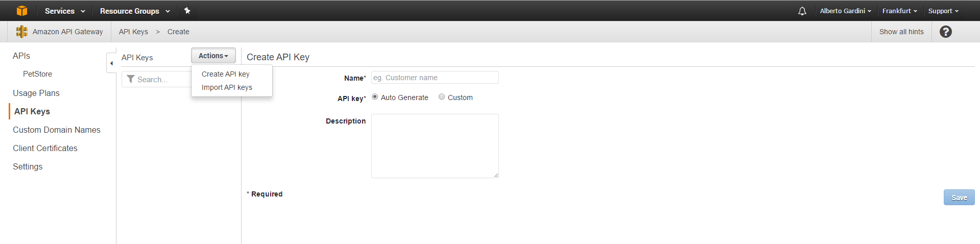Image resolution: width=980 pixels, height=244 pixels.
Task: Collapse the sidebar using arrow handle
Action: (x=111, y=63)
